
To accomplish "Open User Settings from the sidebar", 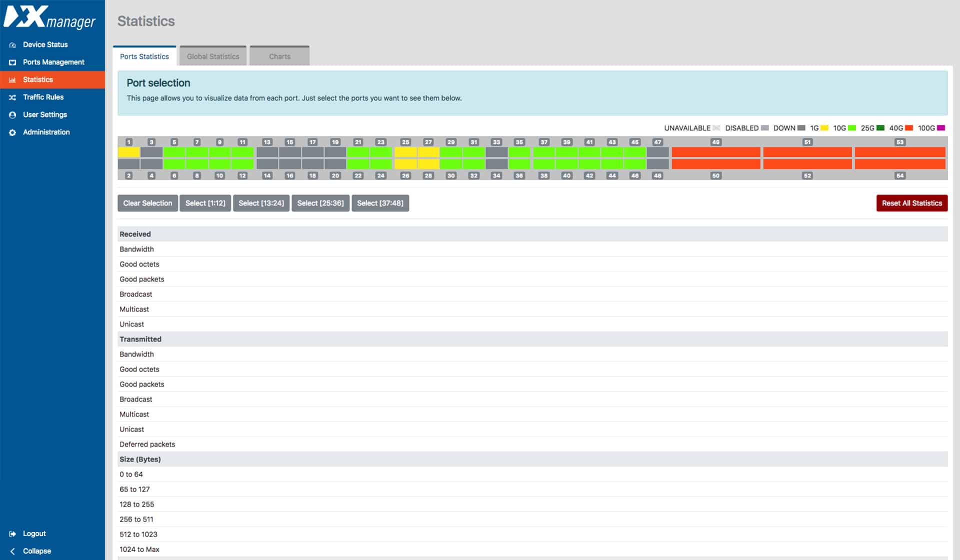I will pyautogui.click(x=44, y=114).
